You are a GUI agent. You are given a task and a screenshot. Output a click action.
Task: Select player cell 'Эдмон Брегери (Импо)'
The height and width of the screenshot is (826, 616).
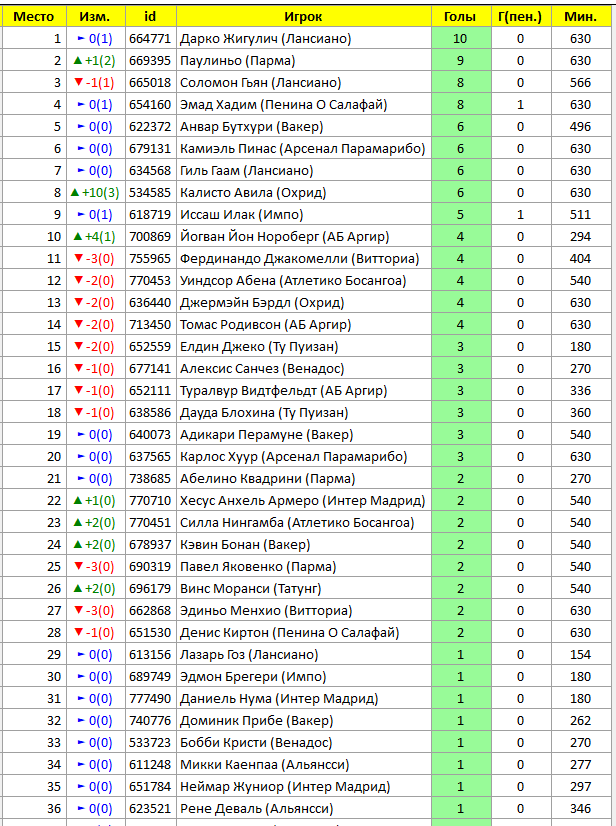click(x=304, y=676)
